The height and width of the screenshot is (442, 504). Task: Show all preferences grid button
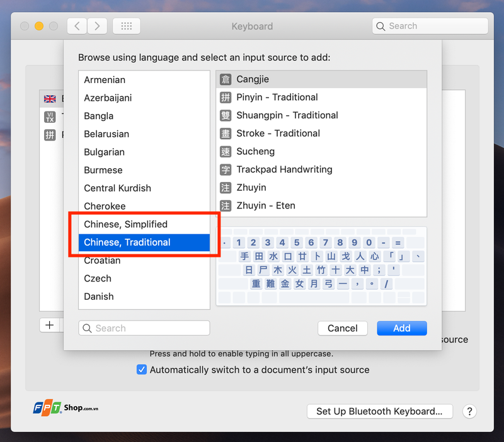click(x=127, y=26)
